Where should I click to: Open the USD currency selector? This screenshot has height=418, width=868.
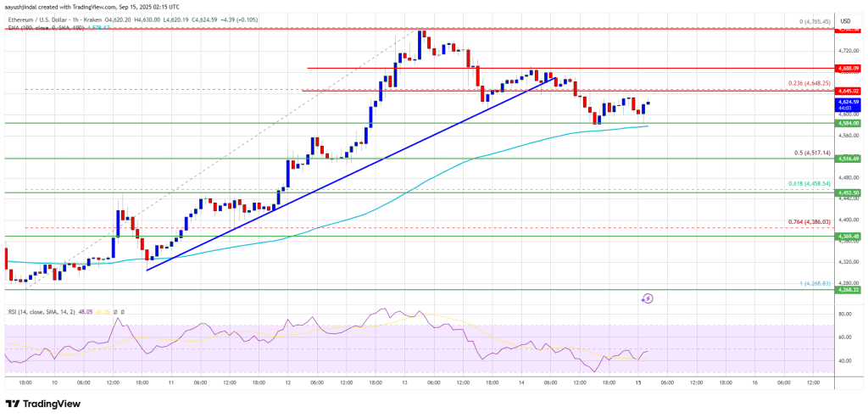pos(844,20)
